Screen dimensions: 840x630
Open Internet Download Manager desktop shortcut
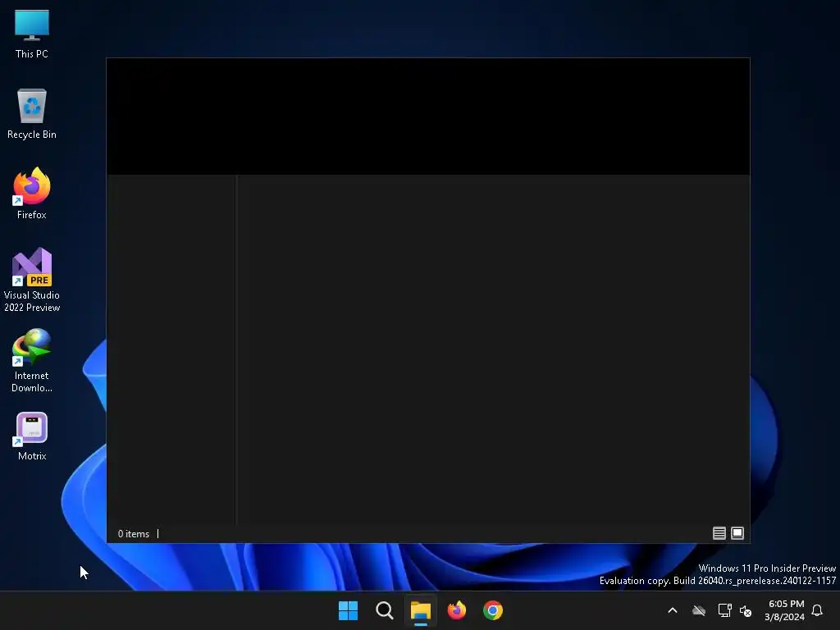coord(32,361)
